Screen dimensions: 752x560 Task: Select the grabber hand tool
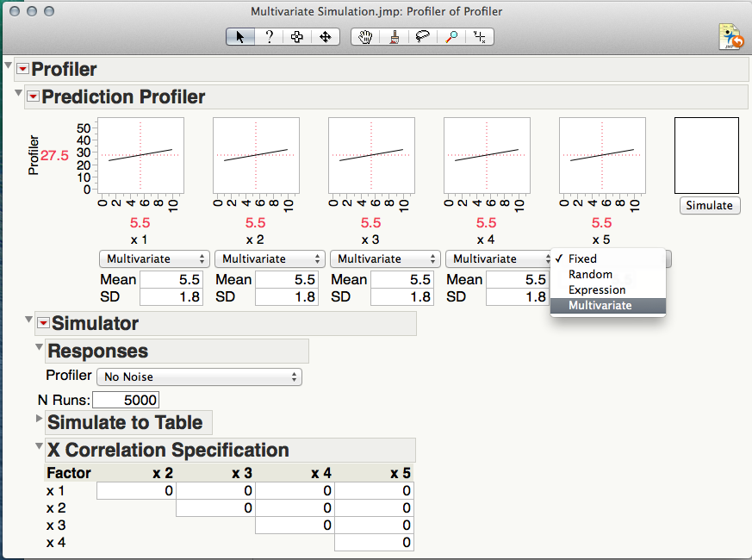point(365,37)
